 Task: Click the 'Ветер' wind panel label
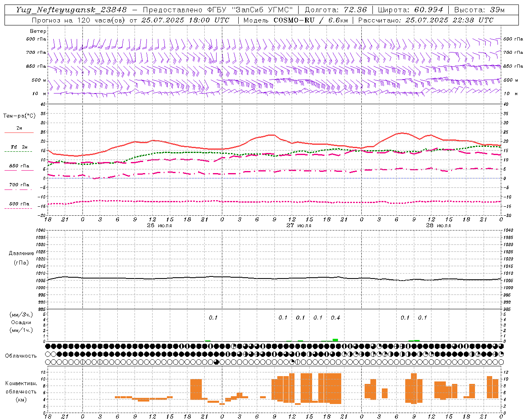coord(38,31)
